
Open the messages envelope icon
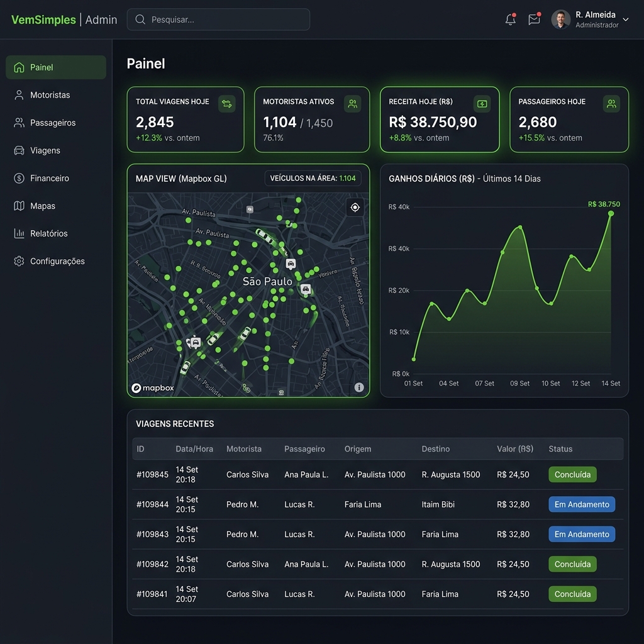(x=534, y=19)
